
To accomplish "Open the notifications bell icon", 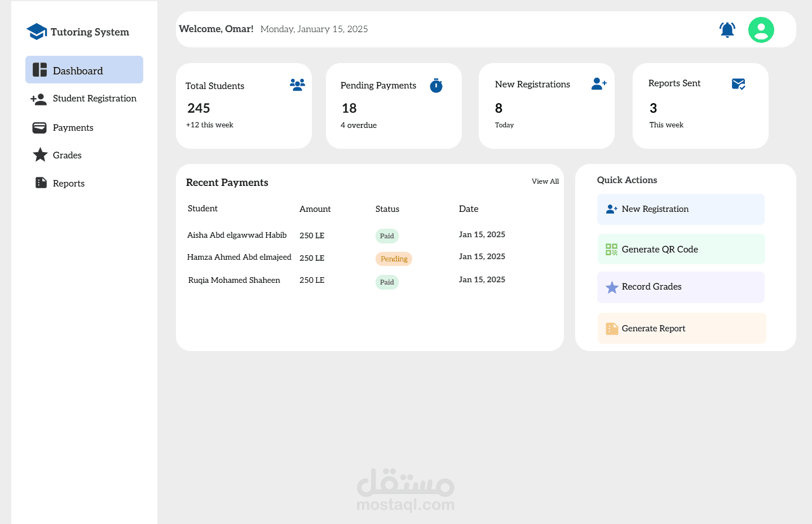I will (x=727, y=29).
